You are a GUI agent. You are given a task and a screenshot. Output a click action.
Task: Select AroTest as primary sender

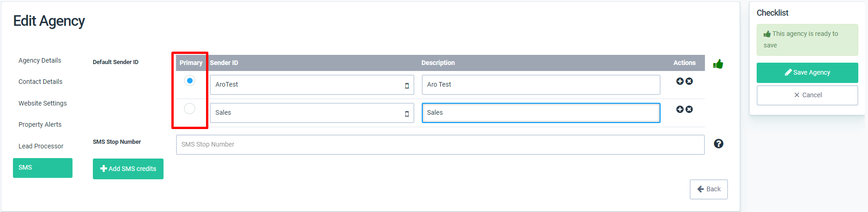[189, 81]
